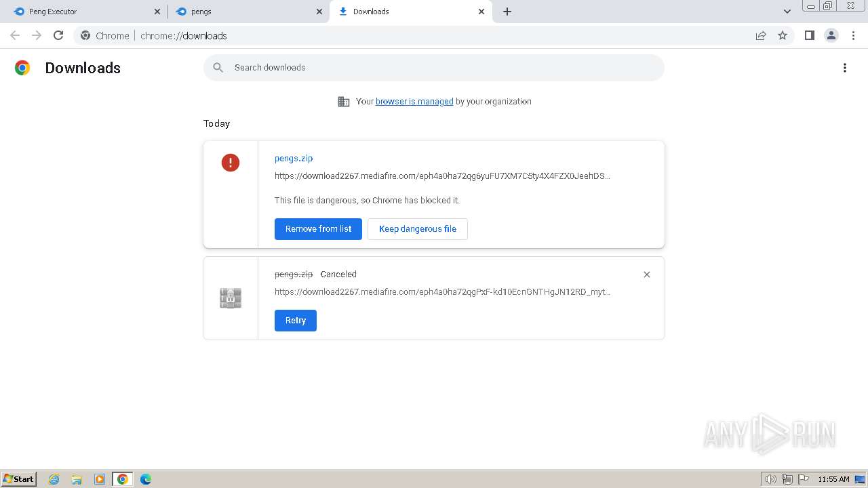Go back using the browser back arrow

tap(15, 35)
